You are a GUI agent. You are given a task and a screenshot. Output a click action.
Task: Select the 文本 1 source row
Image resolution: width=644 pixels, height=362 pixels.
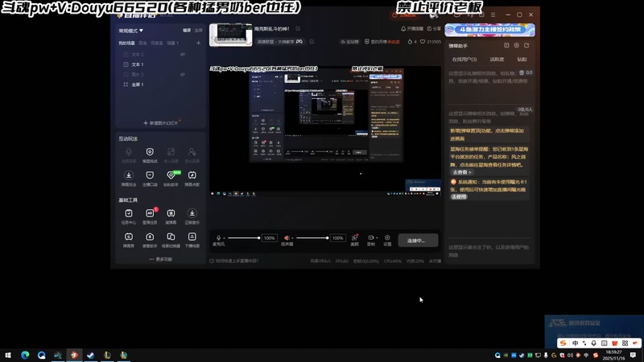click(x=160, y=64)
